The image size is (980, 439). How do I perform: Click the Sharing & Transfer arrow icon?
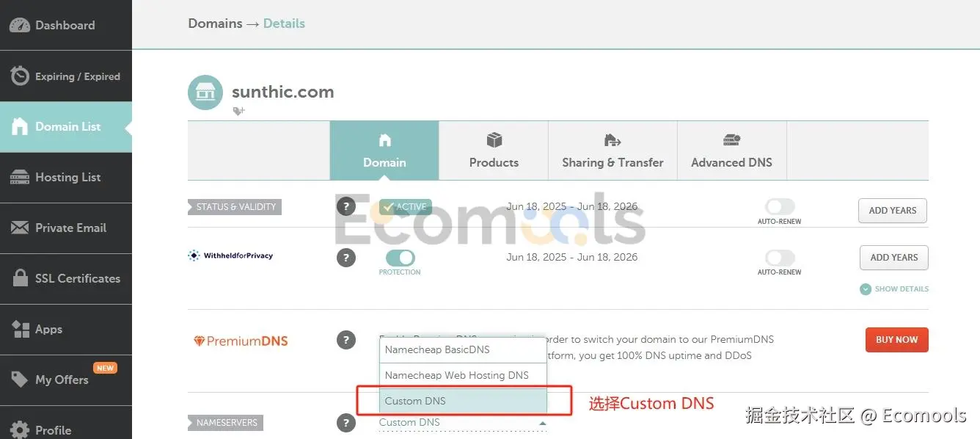[x=612, y=140]
